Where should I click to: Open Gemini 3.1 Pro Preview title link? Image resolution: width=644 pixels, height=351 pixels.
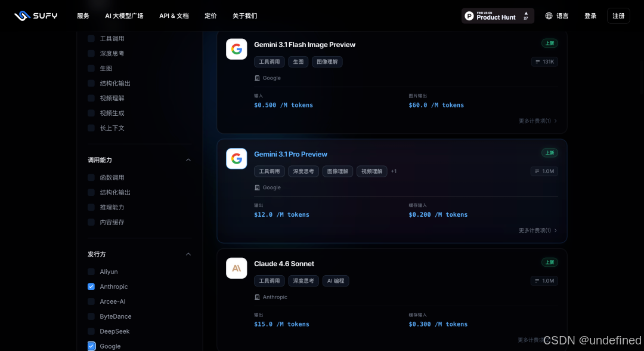pyautogui.click(x=290, y=154)
